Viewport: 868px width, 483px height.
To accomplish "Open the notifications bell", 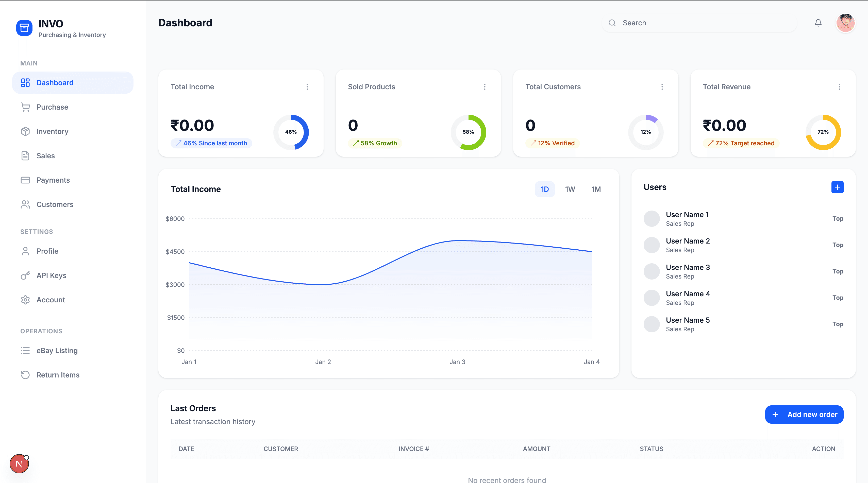I will [818, 23].
